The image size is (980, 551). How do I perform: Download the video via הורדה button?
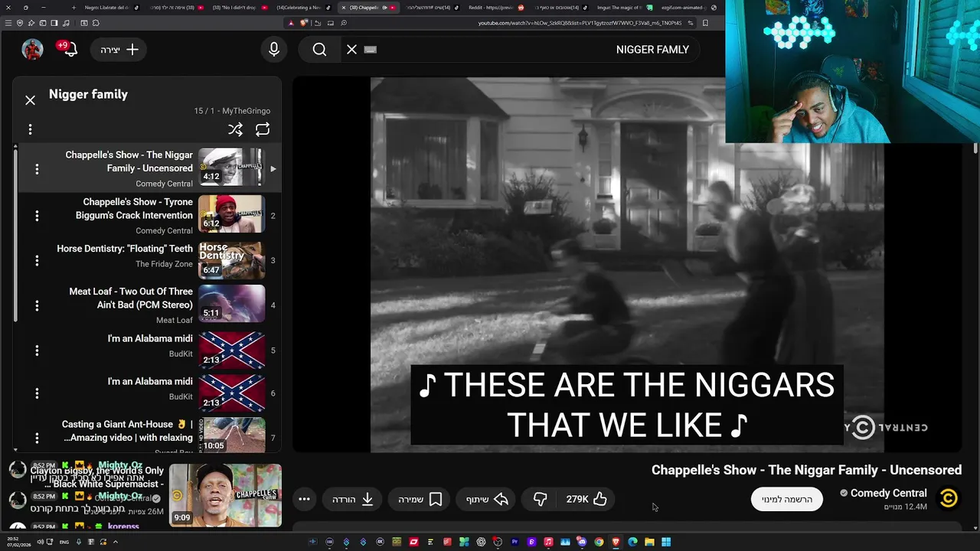[x=353, y=499]
